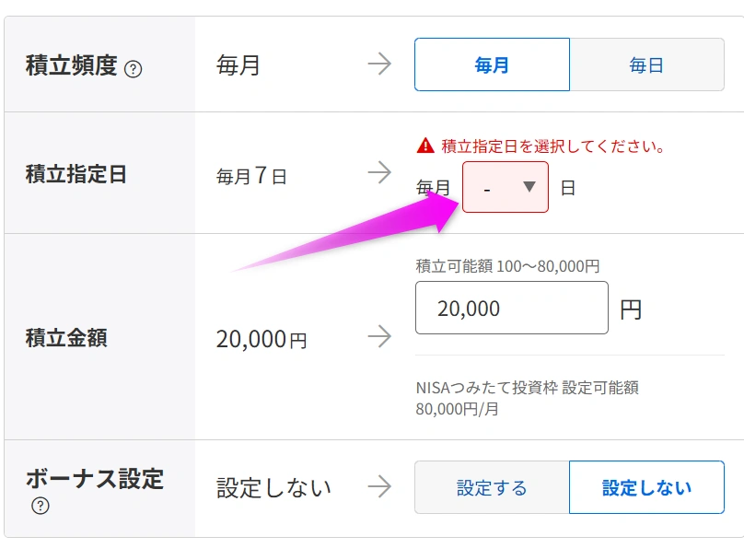
Task: Click the current value 毎月7日 text
Action: tap(251, 175)
